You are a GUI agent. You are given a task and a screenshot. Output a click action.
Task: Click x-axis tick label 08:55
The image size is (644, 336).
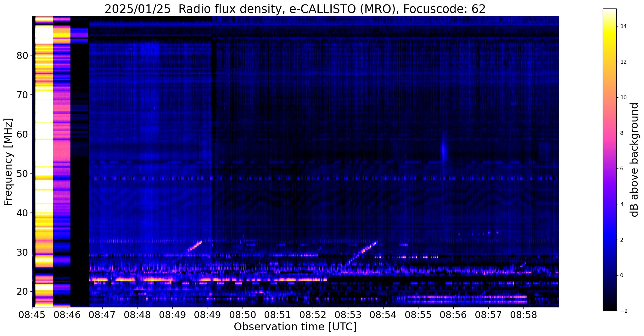pos(418,315)
